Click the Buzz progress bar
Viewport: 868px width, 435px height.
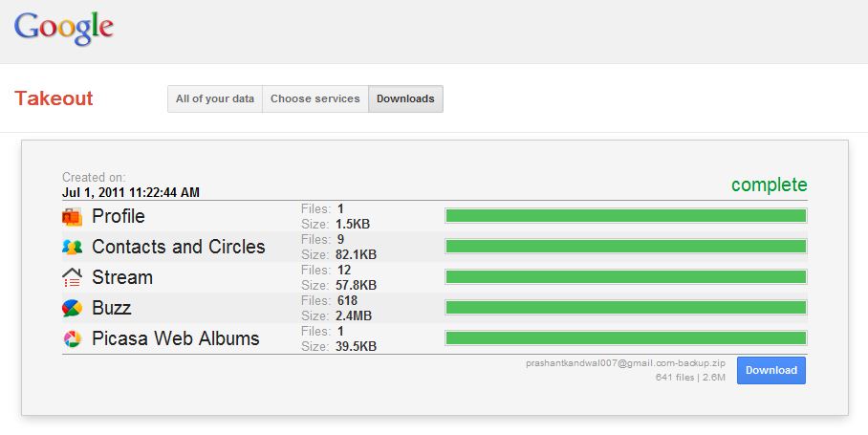(626, 308)
